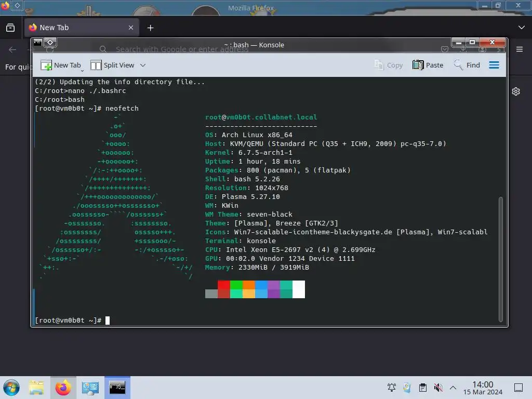Open the Konsole hamburger menu
Screen dimensions: 532x399
pos(494,65)
